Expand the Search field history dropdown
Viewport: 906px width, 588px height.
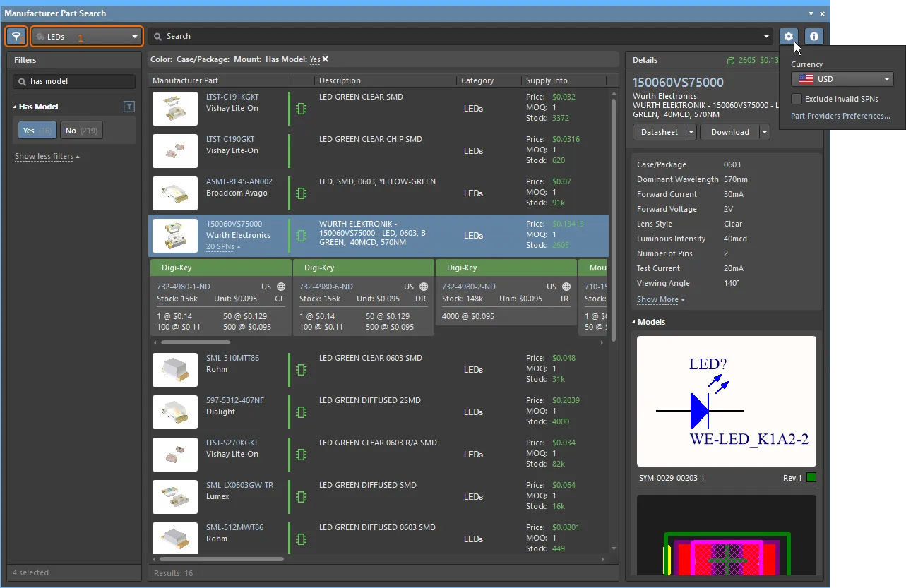click(768, 36)
